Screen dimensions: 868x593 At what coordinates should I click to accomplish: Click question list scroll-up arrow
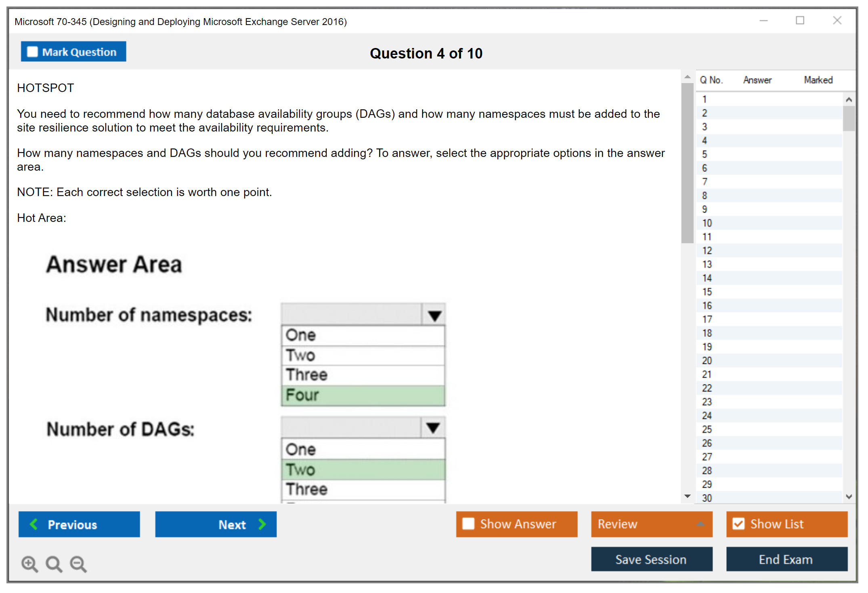coord(849,99)
